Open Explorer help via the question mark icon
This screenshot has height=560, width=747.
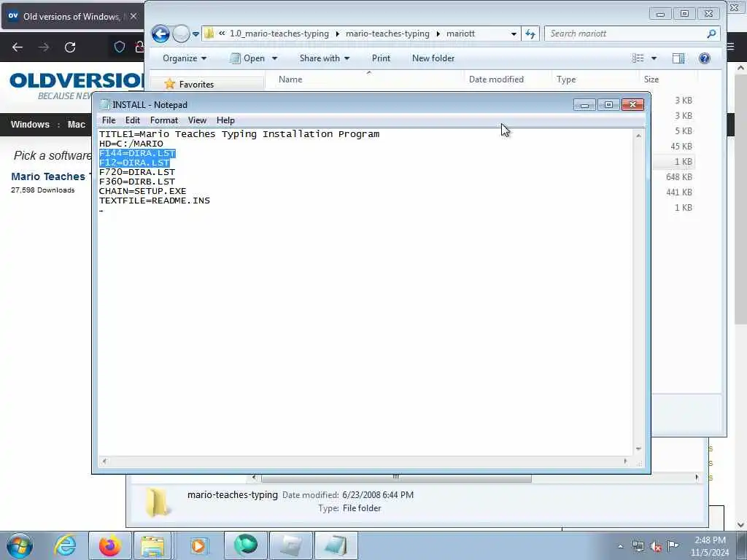tap(704, 58)
